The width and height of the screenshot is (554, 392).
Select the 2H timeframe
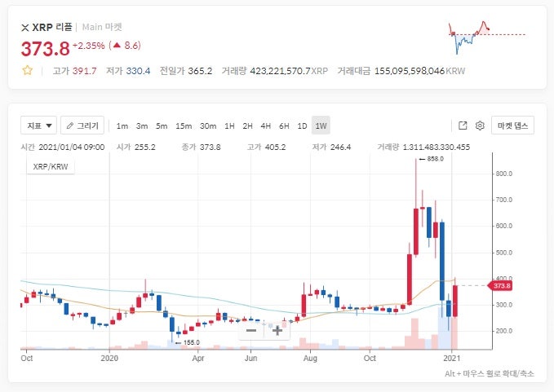(x=248, y=126)
